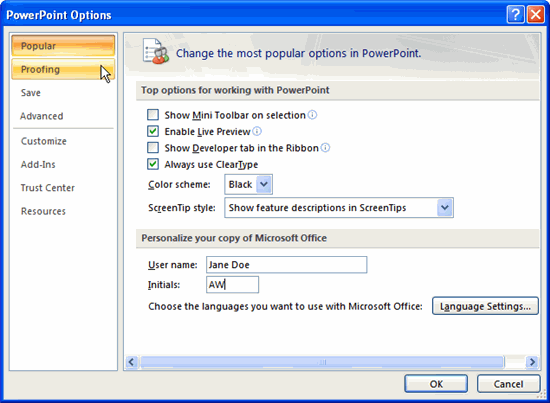Click info icon next to Enable Live Preview

(x=257, y=131)
